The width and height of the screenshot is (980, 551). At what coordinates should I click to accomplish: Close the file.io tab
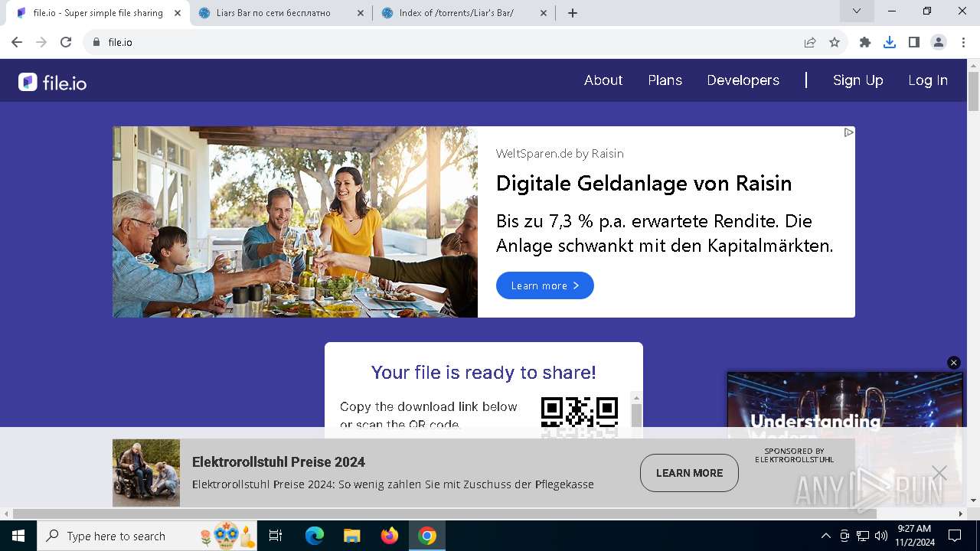coord(178,13)
